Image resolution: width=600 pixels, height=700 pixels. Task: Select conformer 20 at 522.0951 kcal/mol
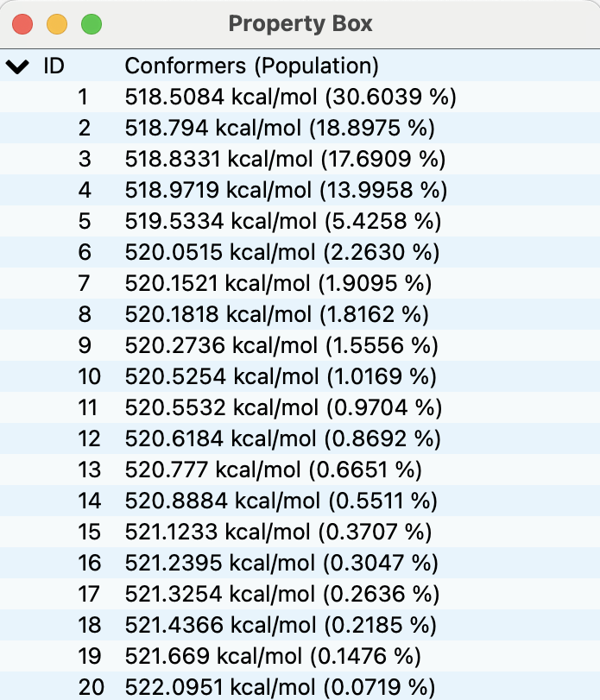coord(281,687)
